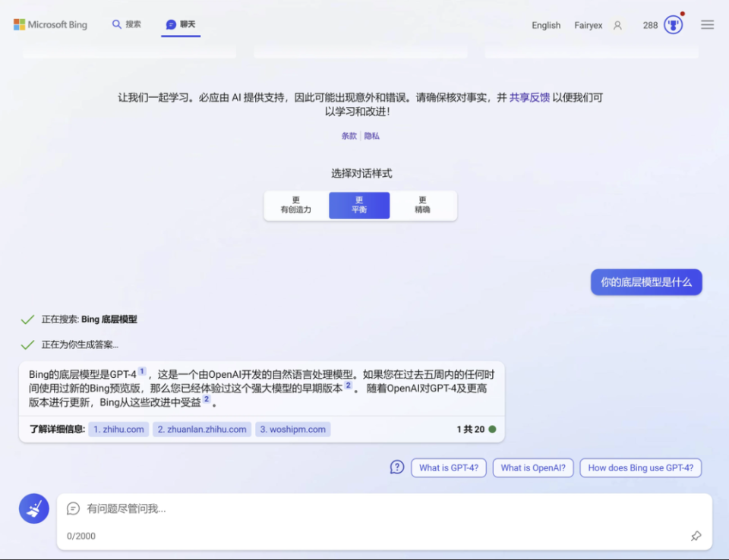Open the hamburger menu at top right
The image size is (729, 560).
pyautogui.click(x=707, y=24)
